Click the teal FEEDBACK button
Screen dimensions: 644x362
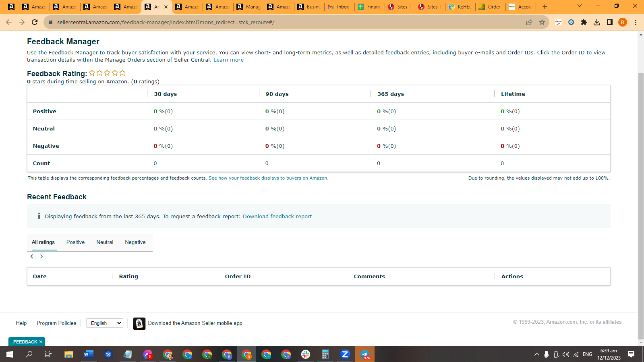pyautogui.click(x=25, y=342)
